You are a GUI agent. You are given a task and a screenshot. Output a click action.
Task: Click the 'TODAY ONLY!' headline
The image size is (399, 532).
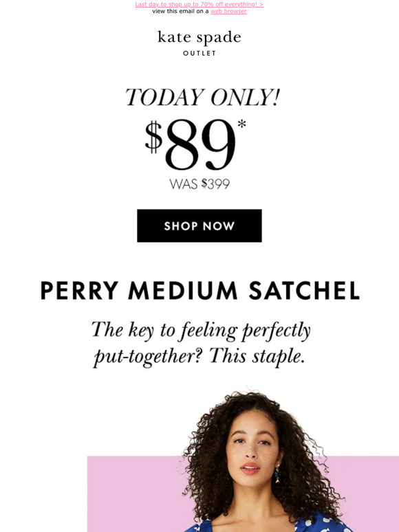[x=202, y=98]
